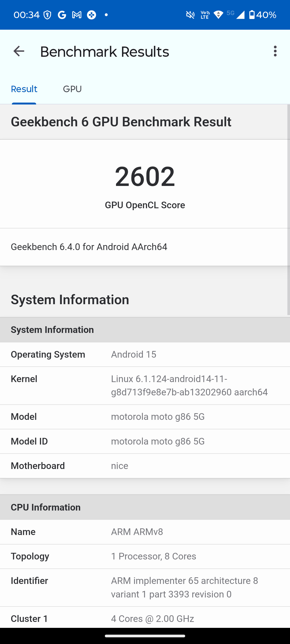This screenshot has height=644, width=290.
Task: Switch to the GPU tab
Action: [72, 89]
